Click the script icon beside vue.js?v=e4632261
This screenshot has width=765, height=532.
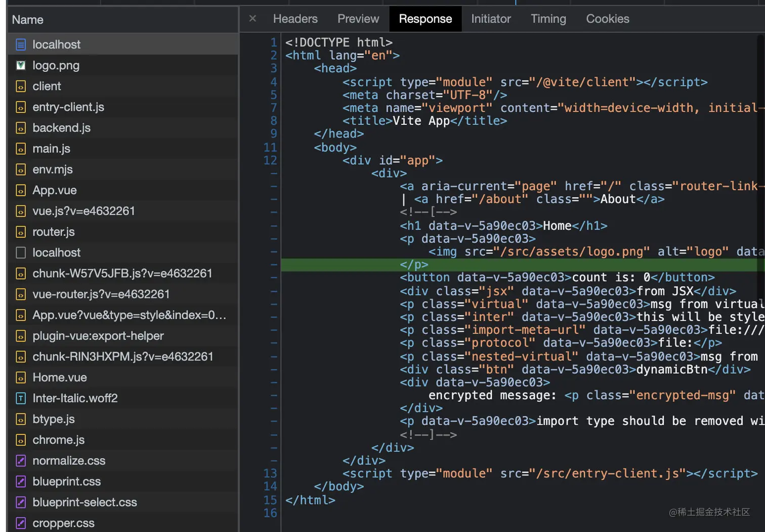coord(21,211)
